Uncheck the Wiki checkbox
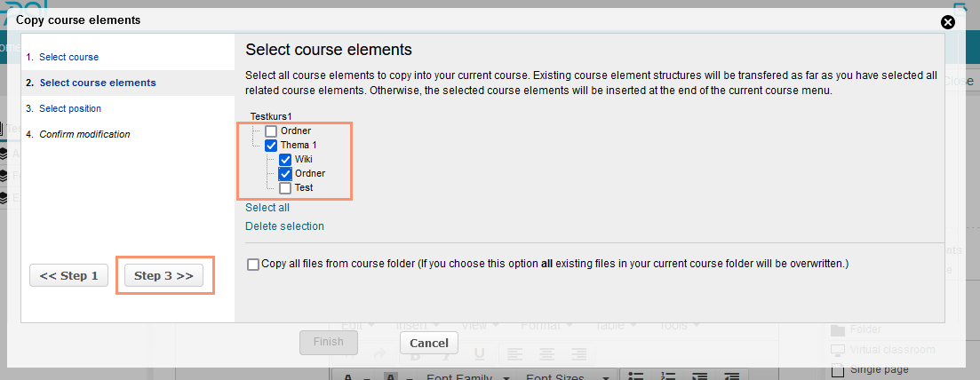Viewport: 980px width, 380px height. (285, 160)
